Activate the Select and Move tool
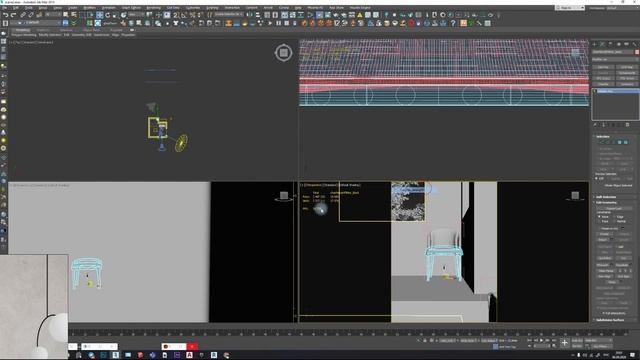This screenshot has width=640, height=360. (99, 15)
